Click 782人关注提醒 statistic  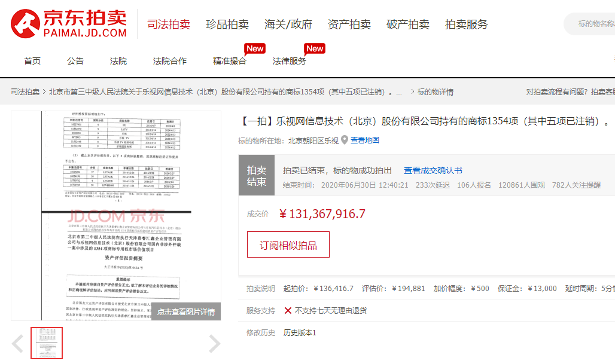(x=576, y=185)
